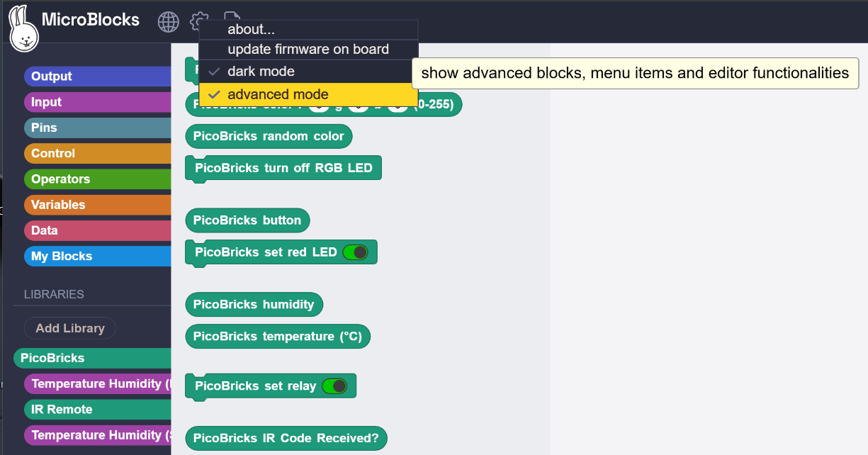Select the PicoBricks library
The image size is (868, 455).
93,358
